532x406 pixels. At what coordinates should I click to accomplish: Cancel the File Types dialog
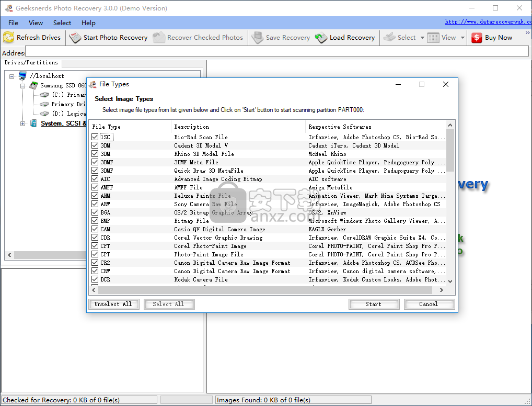tap(429, 304)
